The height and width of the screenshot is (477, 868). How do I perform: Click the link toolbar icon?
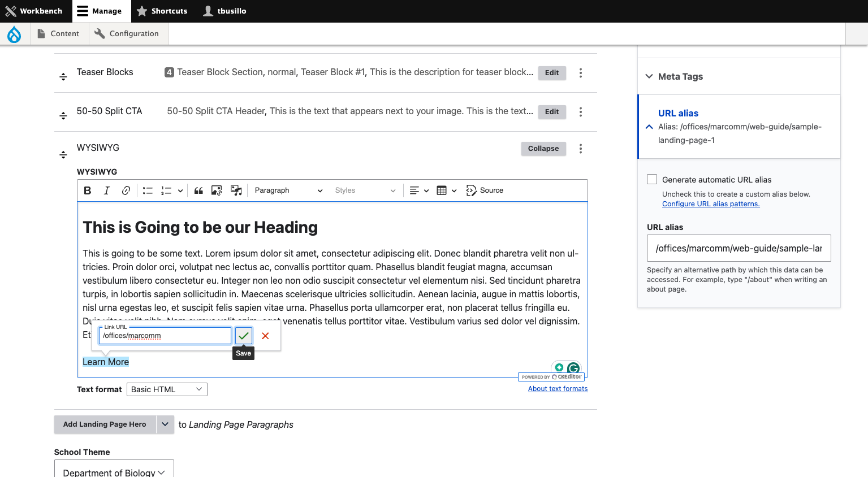(126, 190)
